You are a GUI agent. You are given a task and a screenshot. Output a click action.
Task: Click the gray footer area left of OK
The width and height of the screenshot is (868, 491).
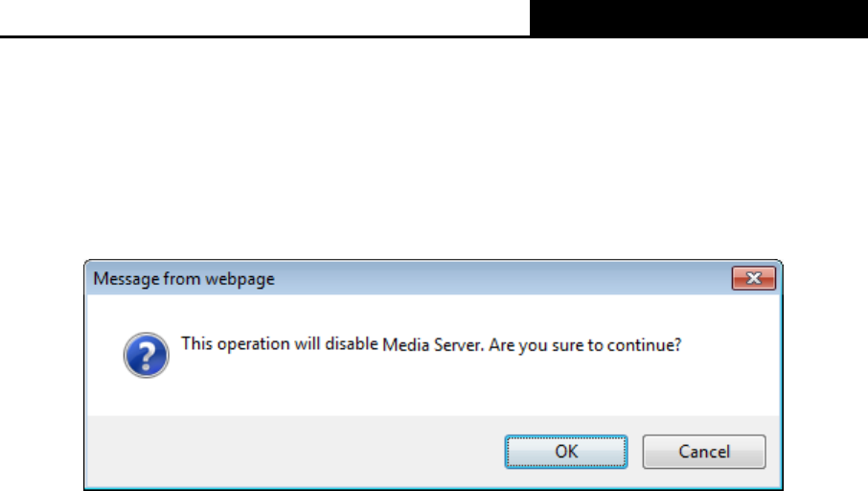click(x=287, y=451)
